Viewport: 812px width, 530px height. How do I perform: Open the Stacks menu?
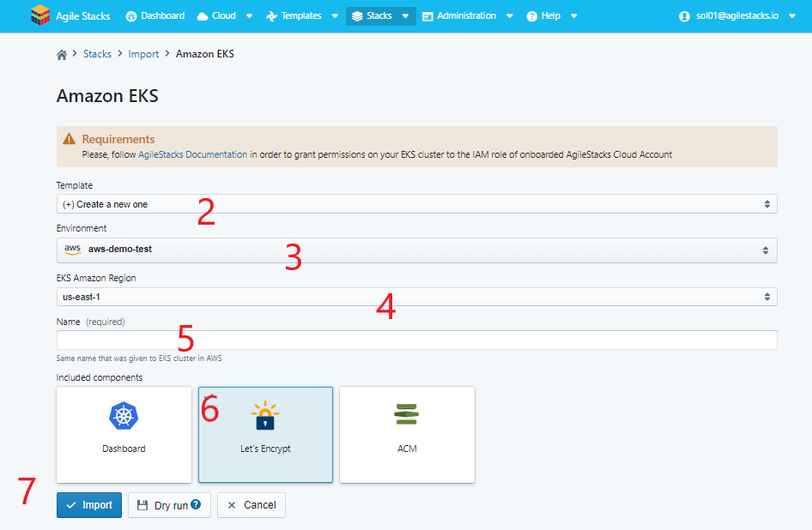point(380,16)
